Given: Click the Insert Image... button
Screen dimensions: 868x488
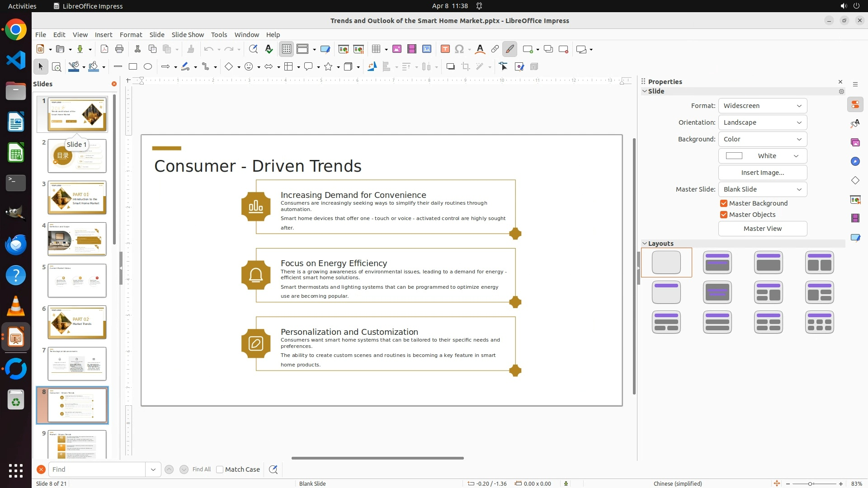Looking at the screenshot, I should (762, 173).
